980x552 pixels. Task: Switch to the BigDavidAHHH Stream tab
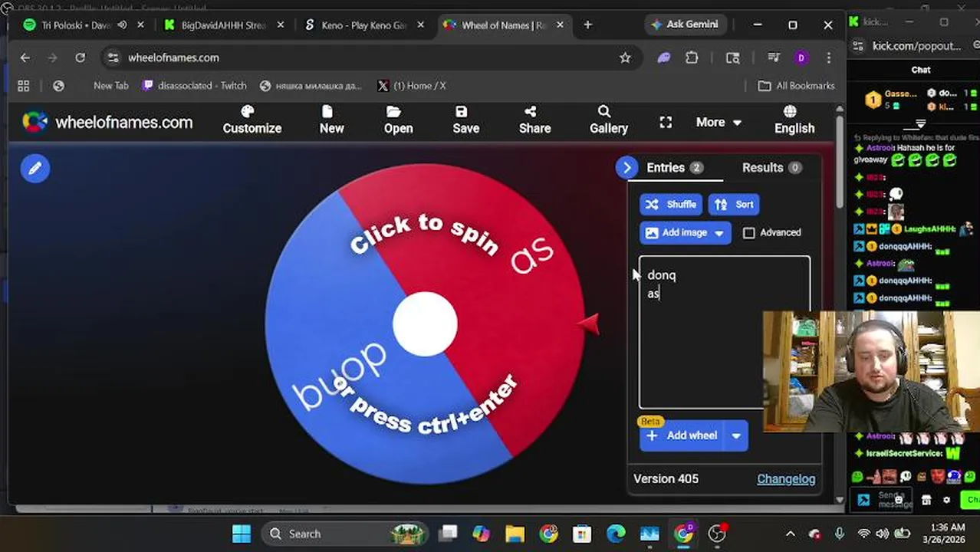(x=222, y=25)
